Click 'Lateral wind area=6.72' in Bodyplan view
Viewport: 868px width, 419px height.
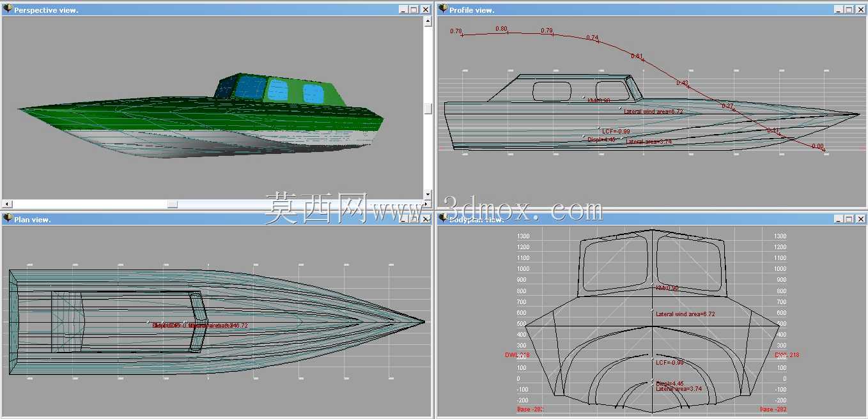tap(685, 314)
